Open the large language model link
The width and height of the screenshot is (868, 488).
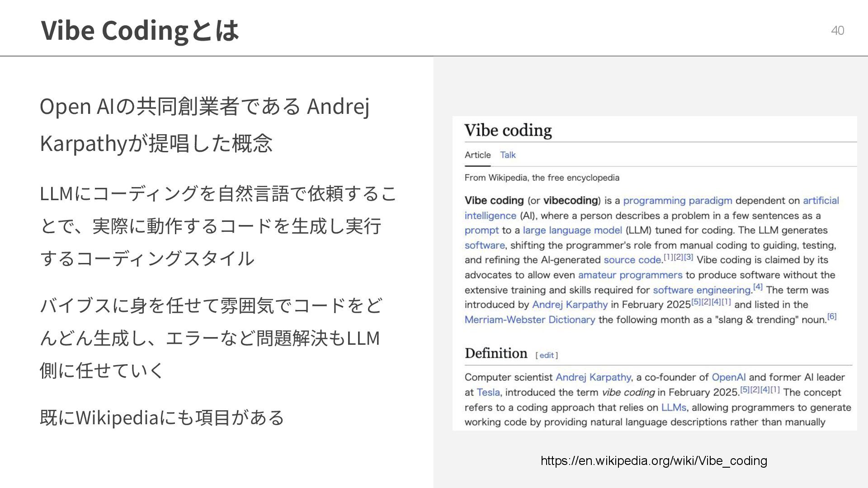coord(572,230)
